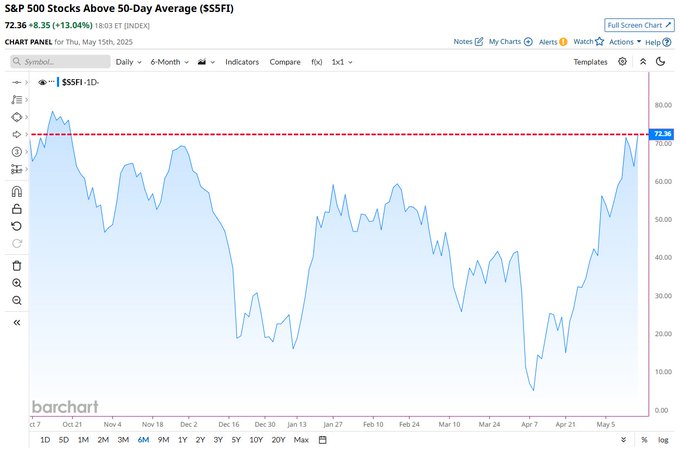The height and width of the screenshot is (450, 680).
Task: Select the arrow annotation tool
Action: (16, 134)
